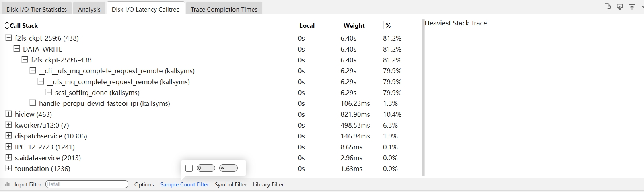The image size is (644, 192).
Task: Open the Analysis tab
Action: point(89,9)
